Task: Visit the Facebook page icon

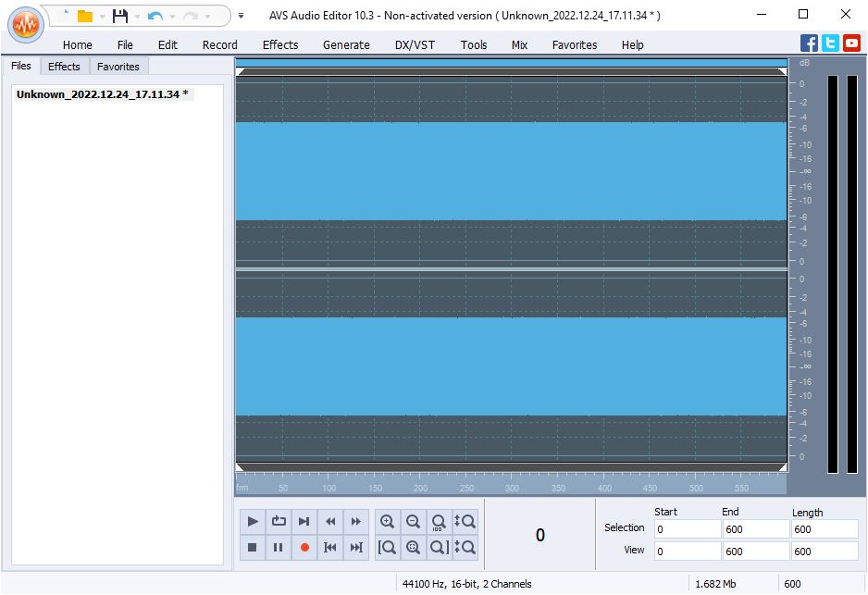Action: click(x=809, y=43)
